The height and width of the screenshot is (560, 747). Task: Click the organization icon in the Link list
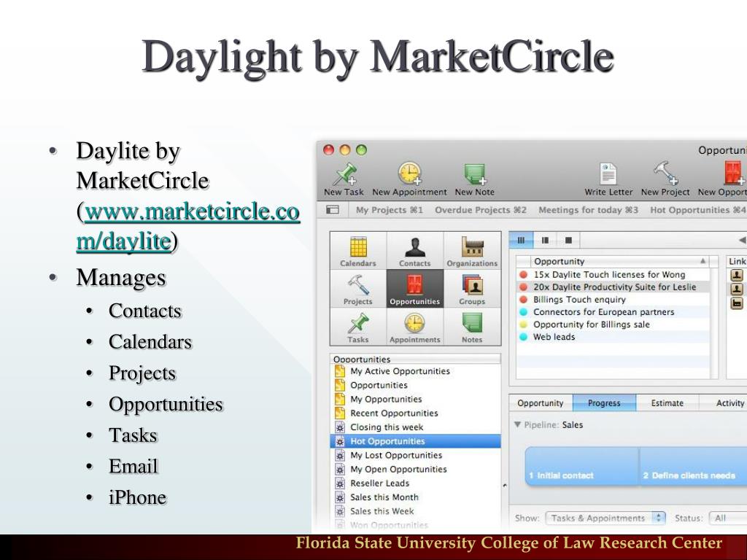[737, 303]
